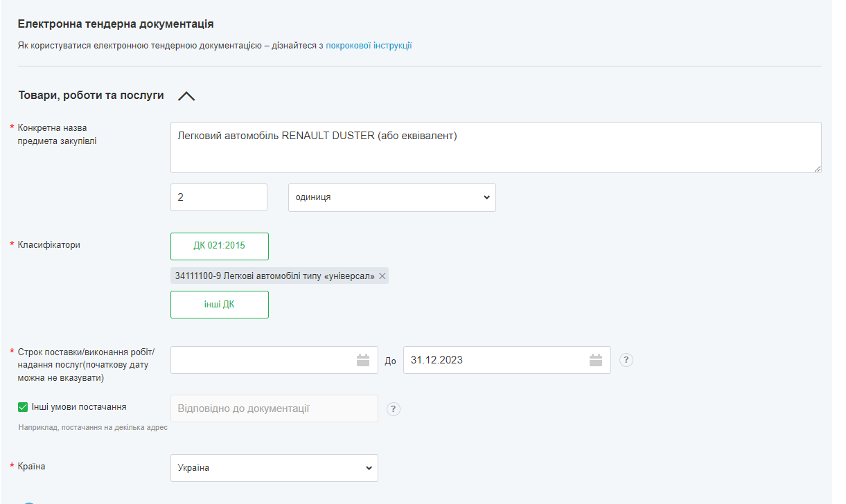Click the ДК 021:2015 classifier button

pyautogui.click(x=220, y=246)
